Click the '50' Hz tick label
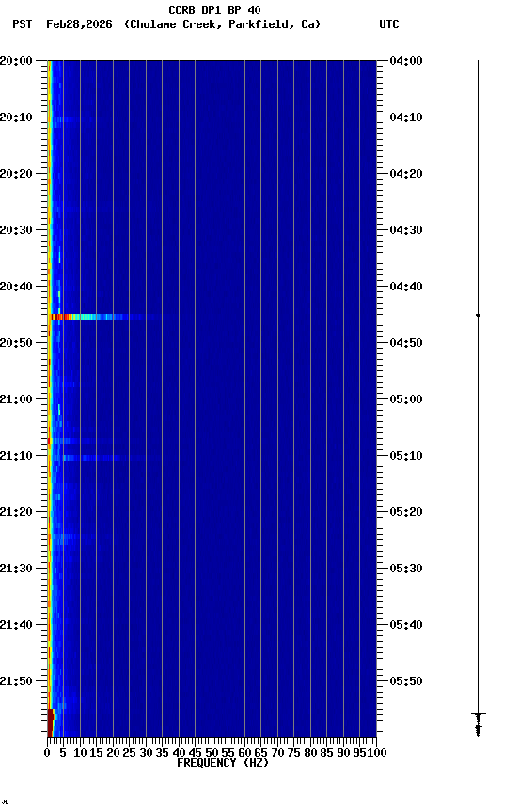 tap(212, 753)
